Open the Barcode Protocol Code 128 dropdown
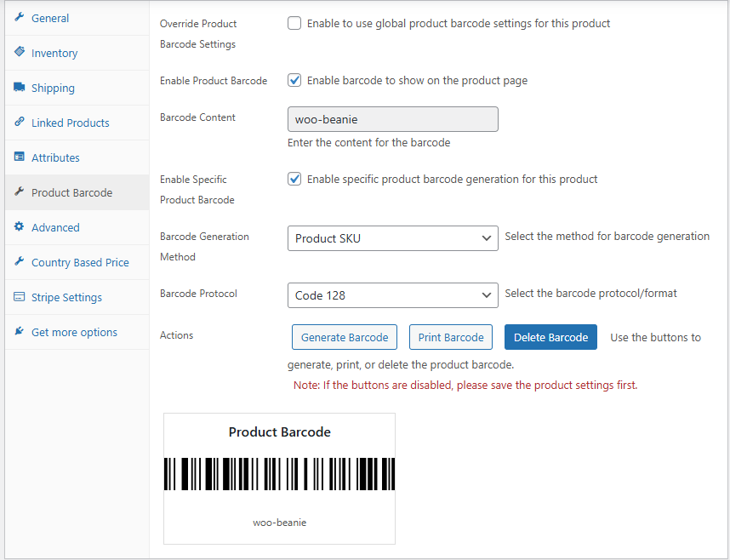The width and height of the screenshot is (730, 560). coord(393,295)
